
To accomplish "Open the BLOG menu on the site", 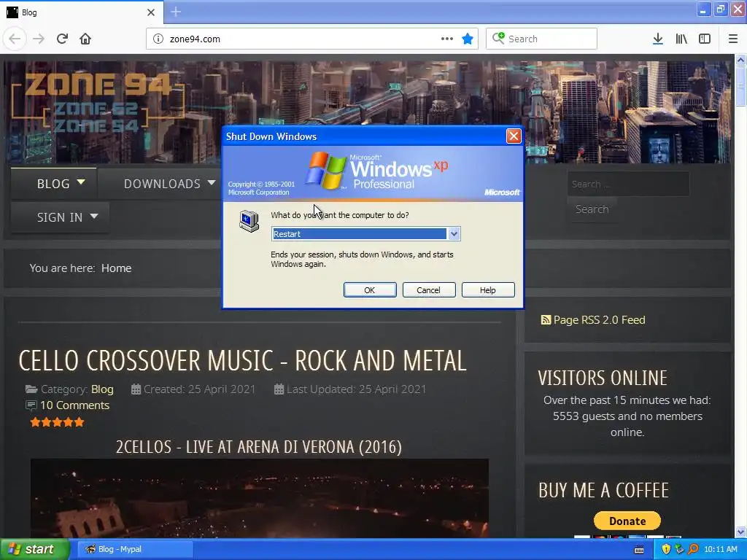I will (x=54, y=183).
